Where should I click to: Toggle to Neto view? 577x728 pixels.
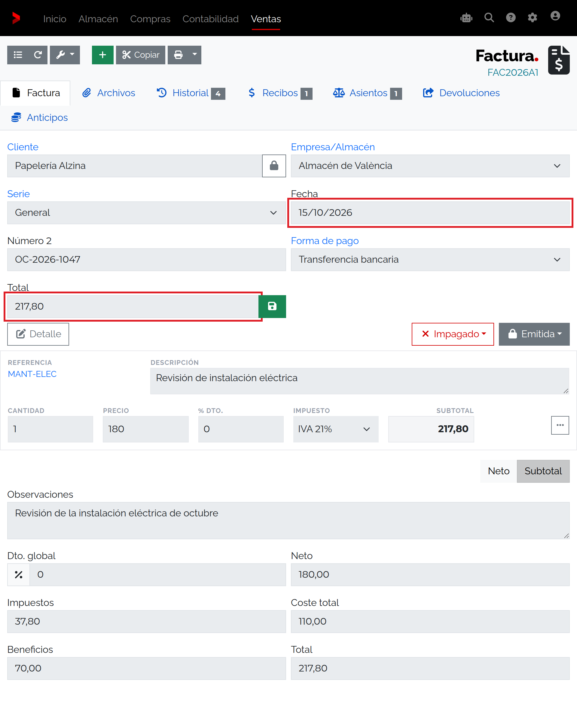498,471
